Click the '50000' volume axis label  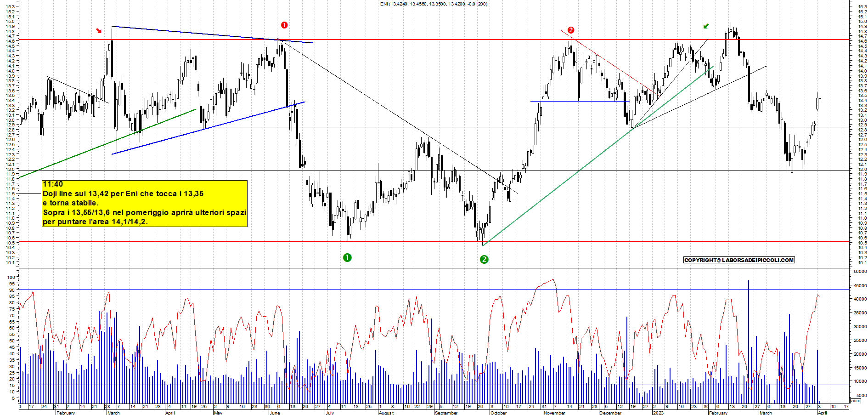pos(860,272)
